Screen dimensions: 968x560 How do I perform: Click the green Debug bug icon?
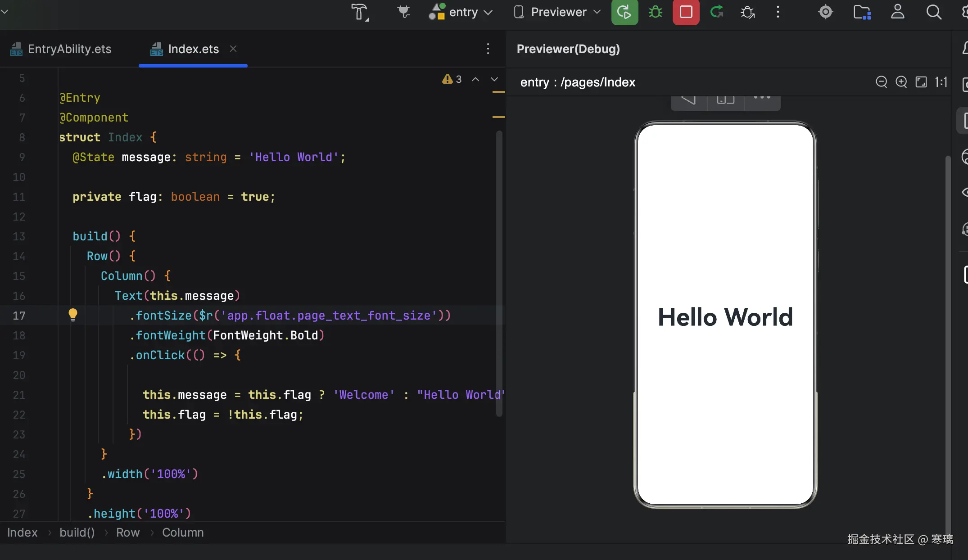tap(655, 12)
